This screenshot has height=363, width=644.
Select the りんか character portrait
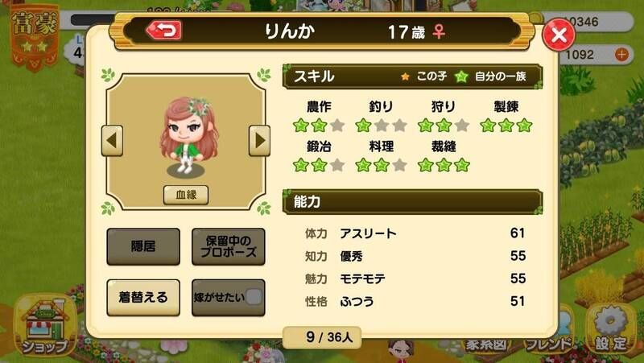pyautogui.click(x=188, y=135)
